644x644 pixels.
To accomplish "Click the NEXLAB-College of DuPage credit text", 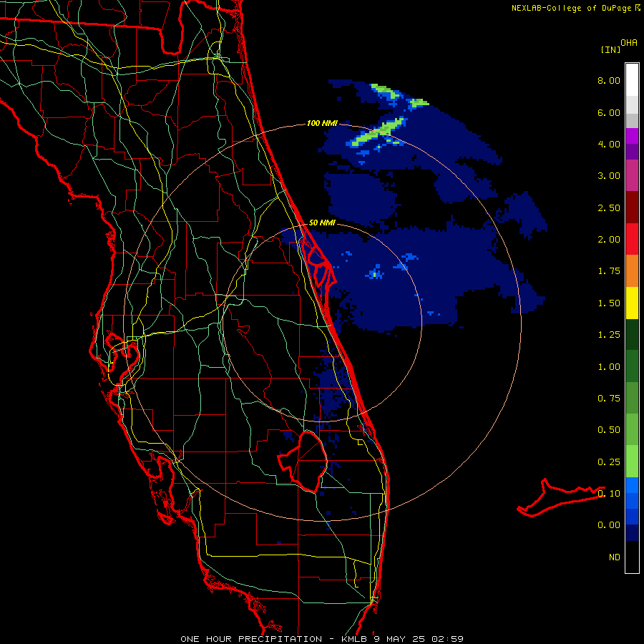I will tap(571, 8).
